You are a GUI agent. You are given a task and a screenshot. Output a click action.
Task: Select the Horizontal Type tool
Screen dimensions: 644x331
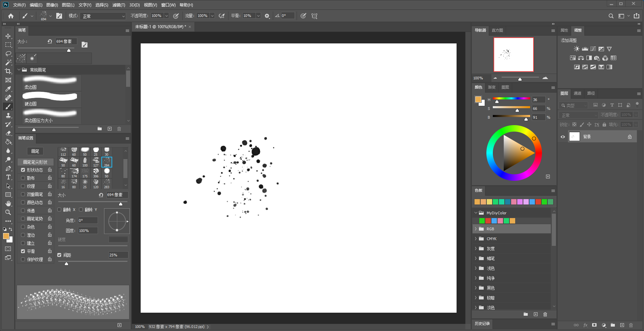coord(8,177)
